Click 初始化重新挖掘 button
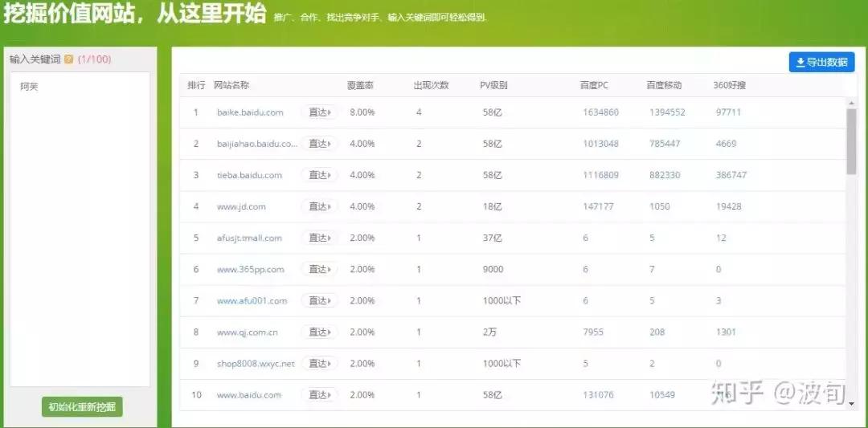 click(x=82, y=407)
